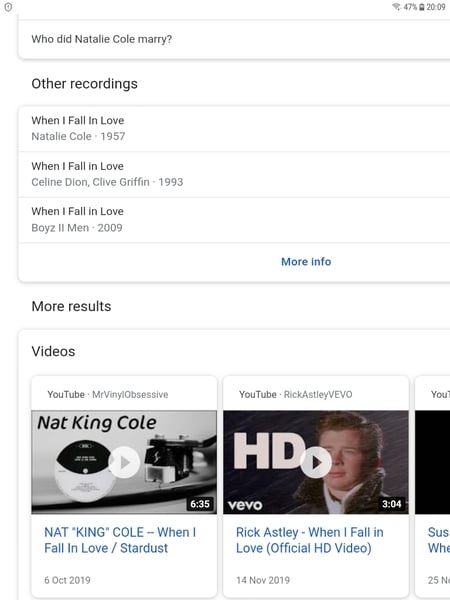The image size is (450, 600).
Task: Open Boyz II Men 2009 recording
Action: coord(234,220)
